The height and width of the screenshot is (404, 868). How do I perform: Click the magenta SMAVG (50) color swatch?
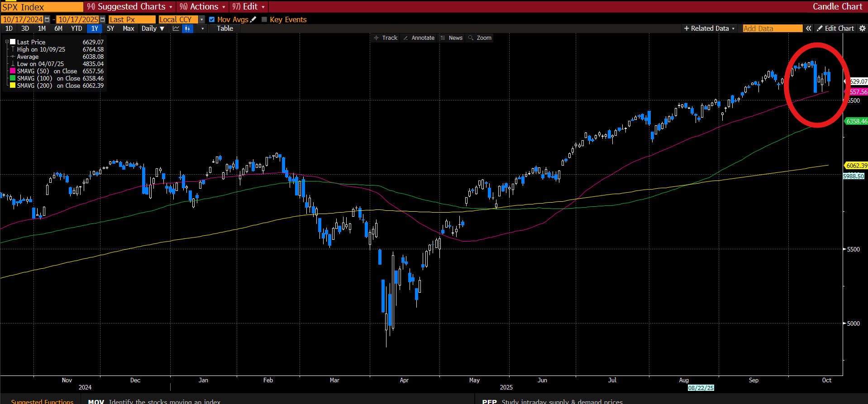coord(13,71)
